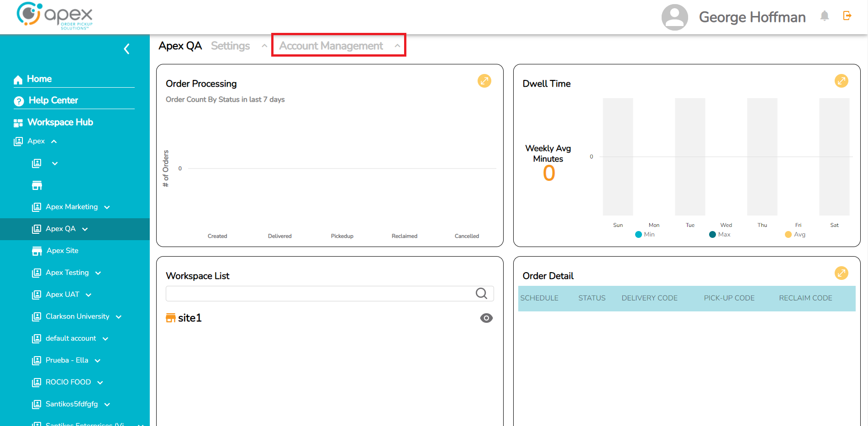The image size is (868, 426).
Task: Click the orange logout icon
Action: [x=847, y=16]
